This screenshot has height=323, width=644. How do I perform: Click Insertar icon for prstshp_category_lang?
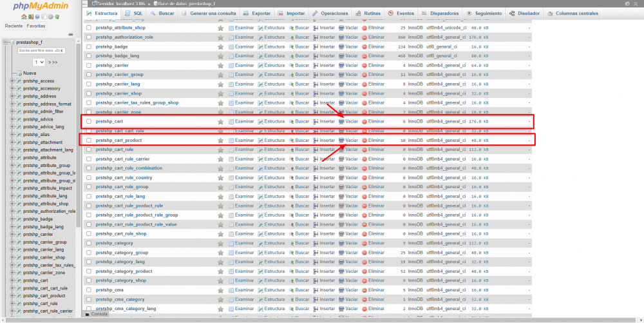click(x=316, y=262)
